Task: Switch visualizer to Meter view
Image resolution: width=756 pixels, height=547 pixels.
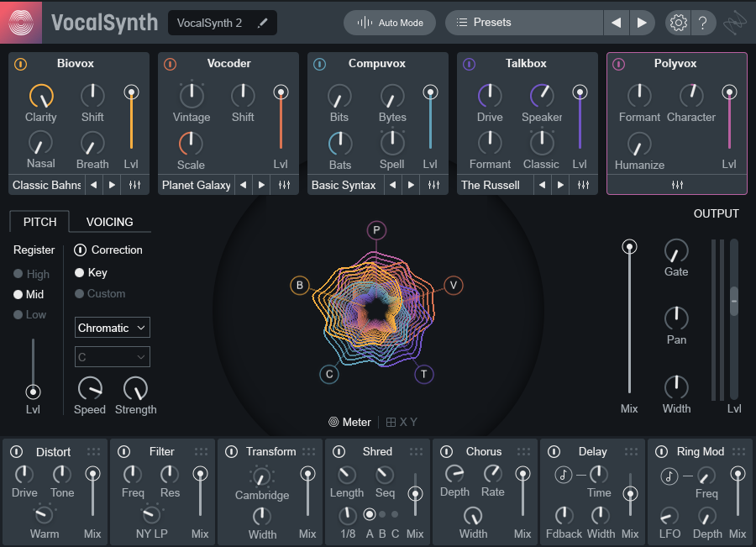Action: point(350,422)
